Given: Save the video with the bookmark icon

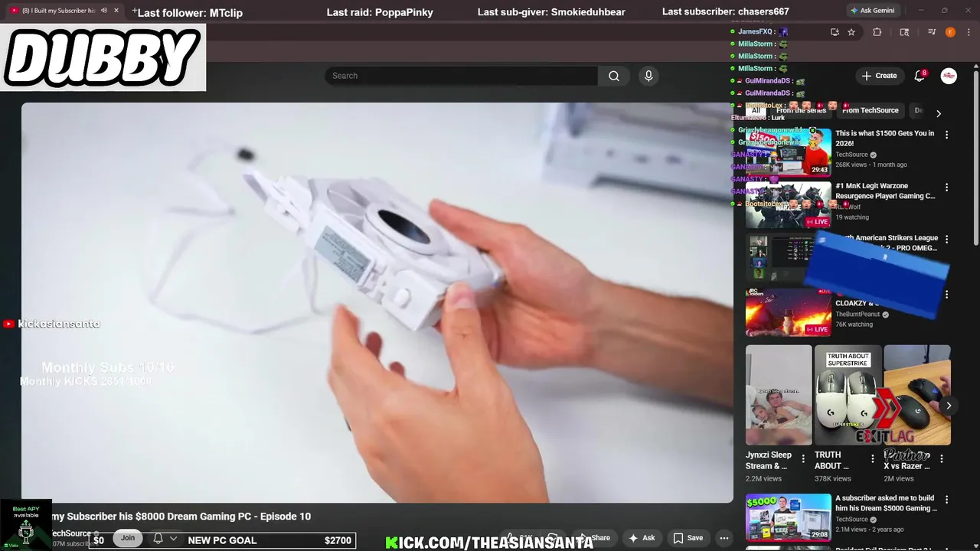Looking at the screenshot, I should (688, 538).
